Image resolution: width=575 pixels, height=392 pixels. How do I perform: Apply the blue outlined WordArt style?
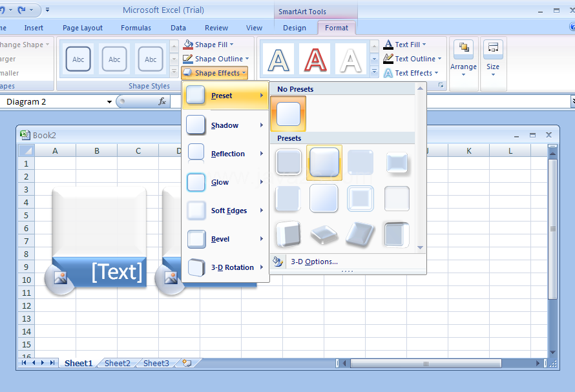tap(278, 59)
